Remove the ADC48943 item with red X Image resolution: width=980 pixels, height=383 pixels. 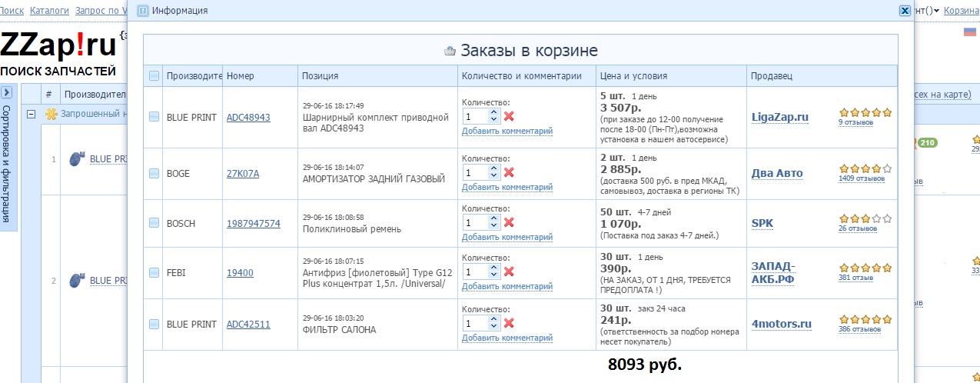tap(509, 116)
